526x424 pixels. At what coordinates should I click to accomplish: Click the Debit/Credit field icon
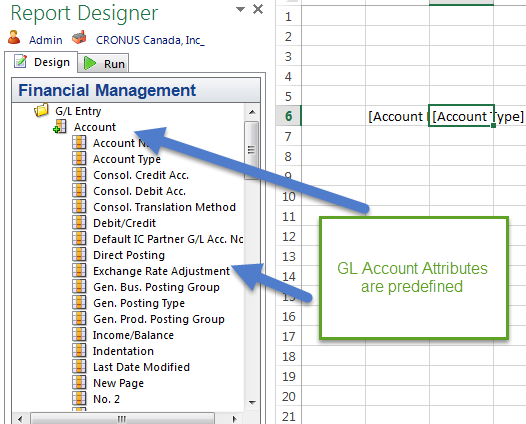(x=79, y=222)
